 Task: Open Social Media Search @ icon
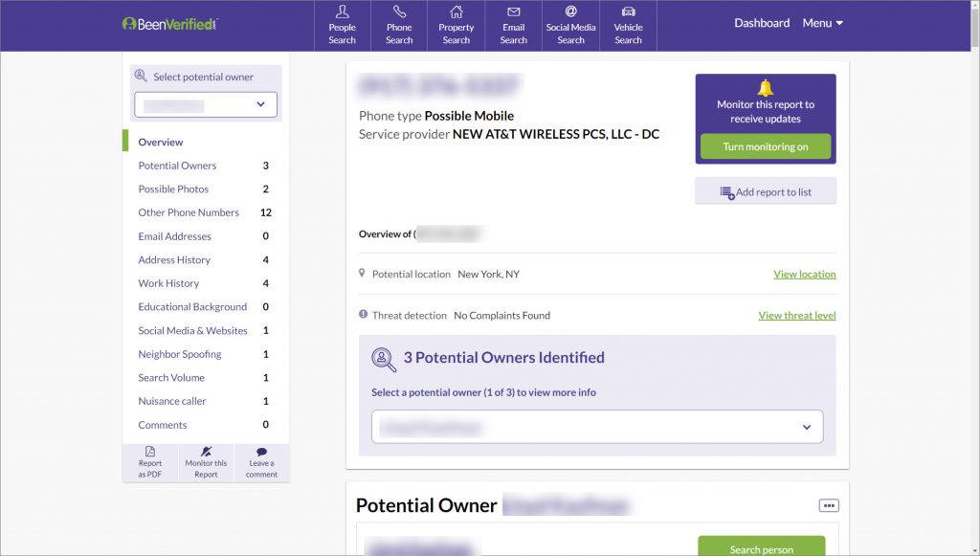[570, 11]
